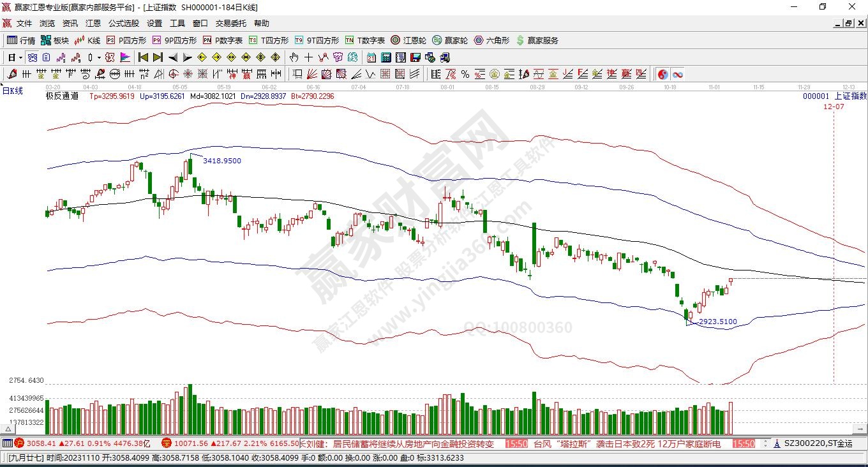Open the calculator icon in toolbar
Viewport: 868px width, 467px height.
(385, 57)
